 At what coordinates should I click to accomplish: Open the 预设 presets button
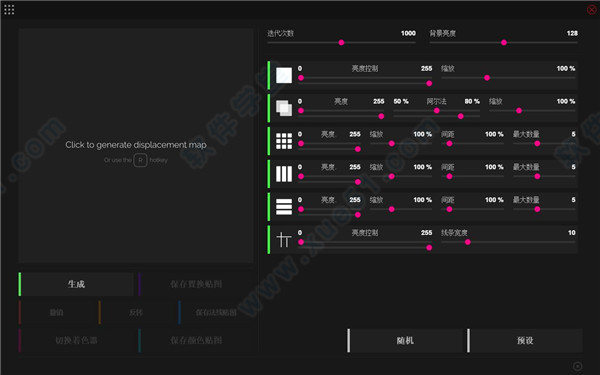point(525,340)
